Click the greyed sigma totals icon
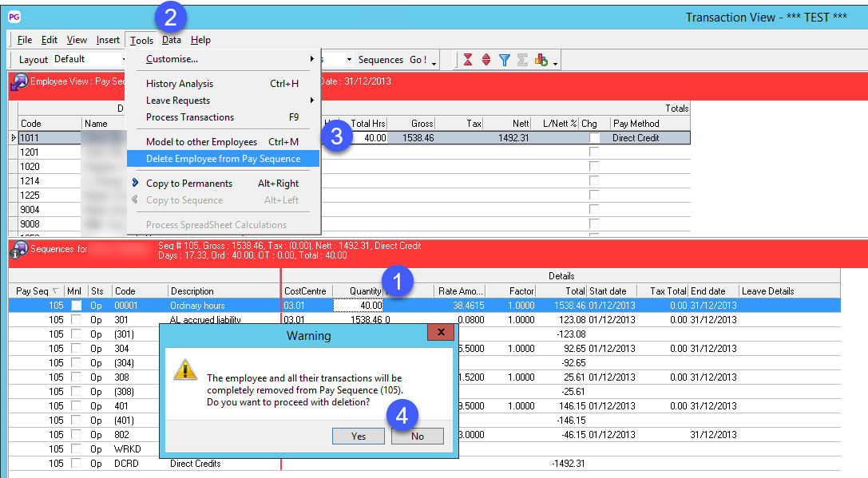This screenshot has width=868, height=478. pyautogui.click(x=522, y=60)
